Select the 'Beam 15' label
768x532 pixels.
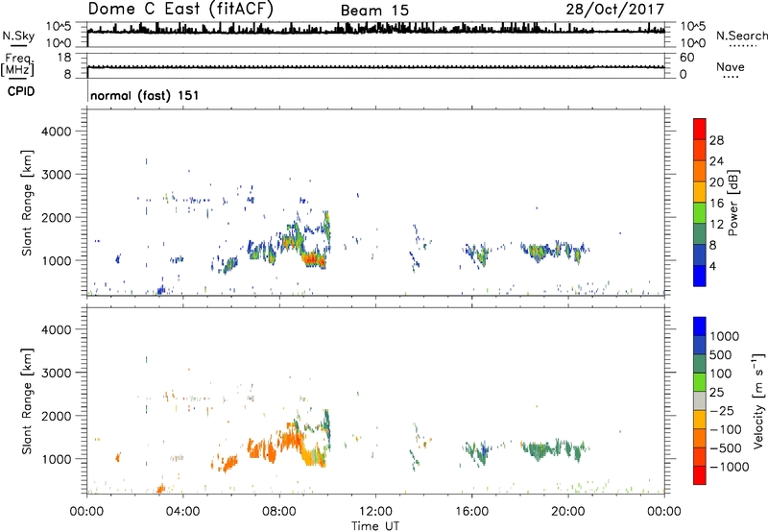point(374,11)
